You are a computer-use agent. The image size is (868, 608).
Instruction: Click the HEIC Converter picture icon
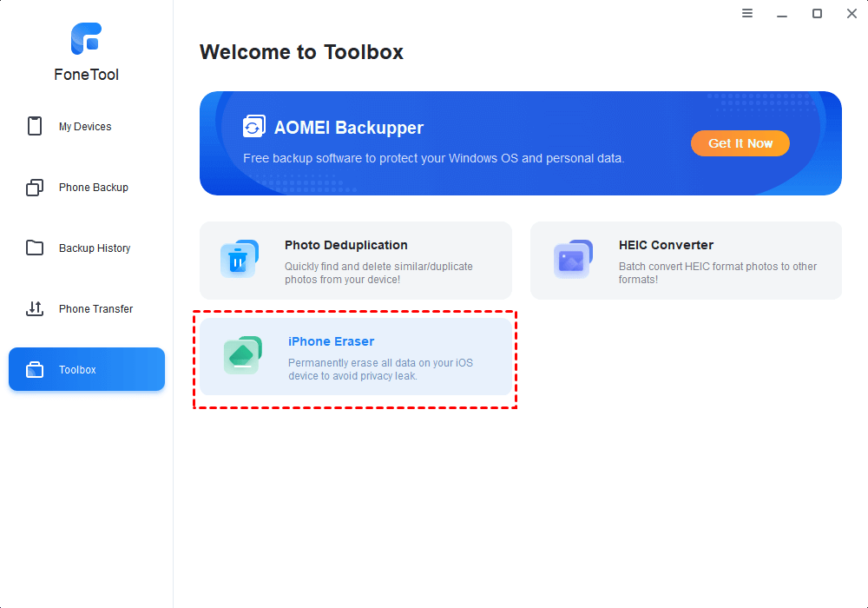point(573,259)
